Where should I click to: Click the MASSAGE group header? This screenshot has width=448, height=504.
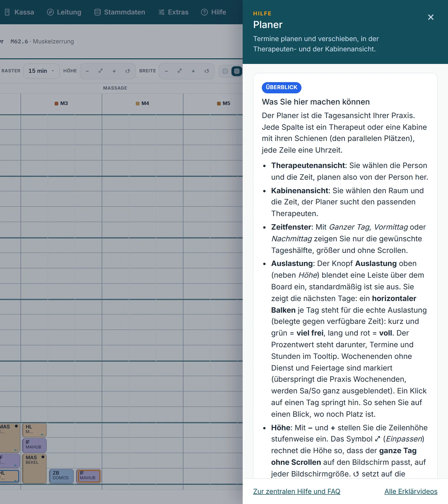(x=115, y=88)
